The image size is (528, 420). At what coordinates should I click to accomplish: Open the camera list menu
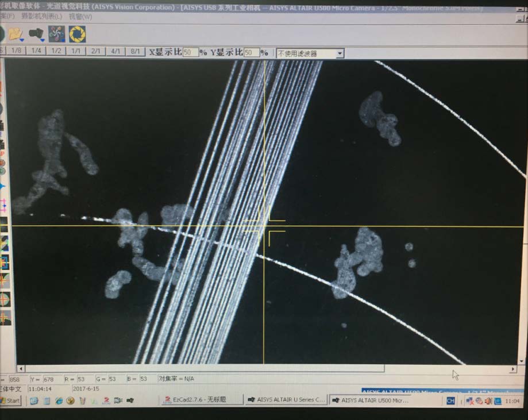42,16
